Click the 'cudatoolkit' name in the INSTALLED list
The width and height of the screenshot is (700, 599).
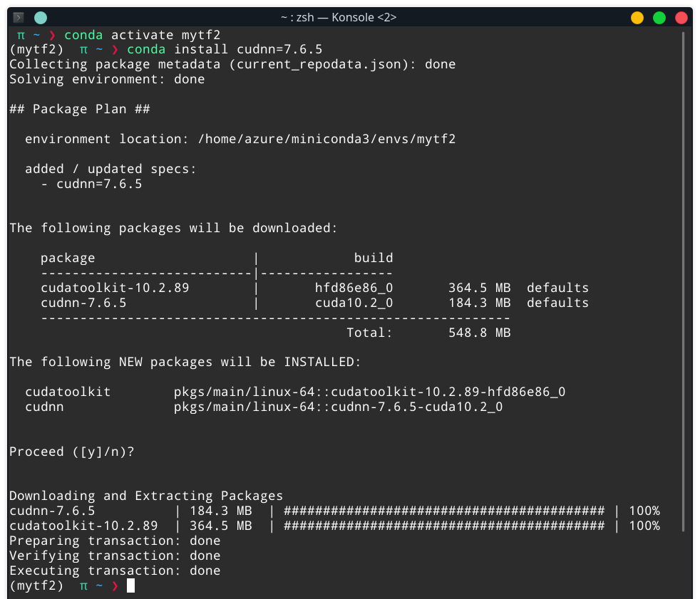tap(68, 392)
